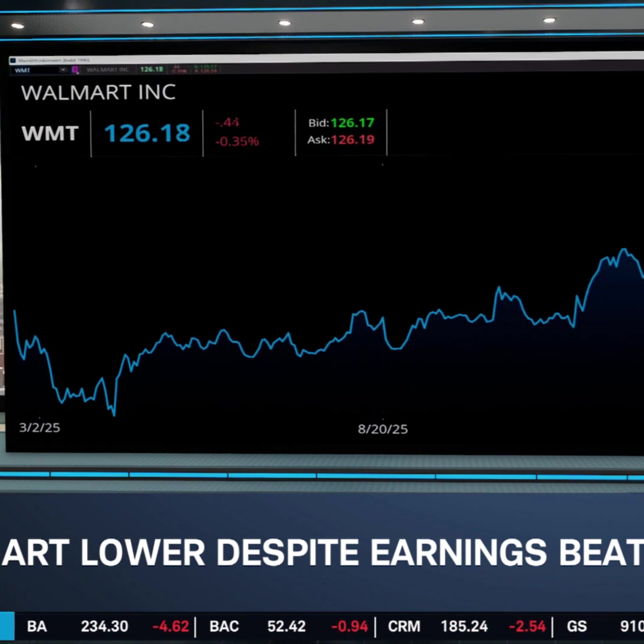Viewport: 644px width, 644px height.
Task: Click the BAC price 52.42
Action: pos(286,626)
